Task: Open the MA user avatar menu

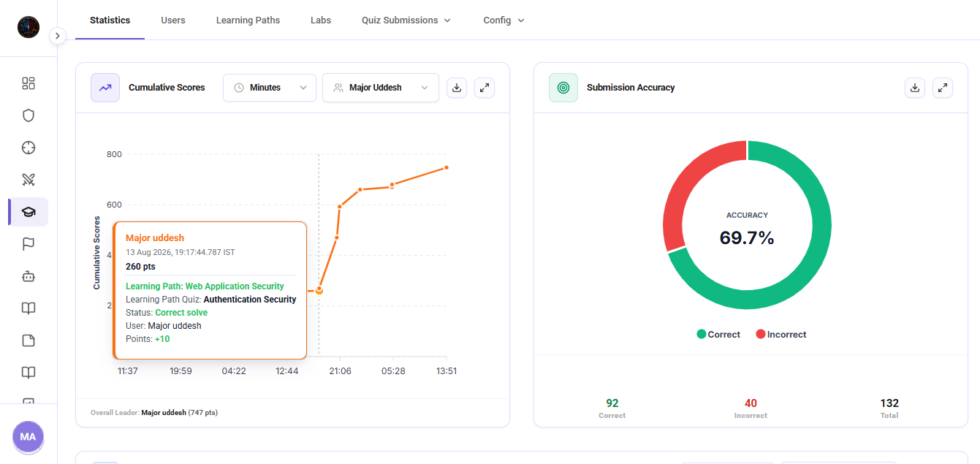Action: click(x=28, y=436)
